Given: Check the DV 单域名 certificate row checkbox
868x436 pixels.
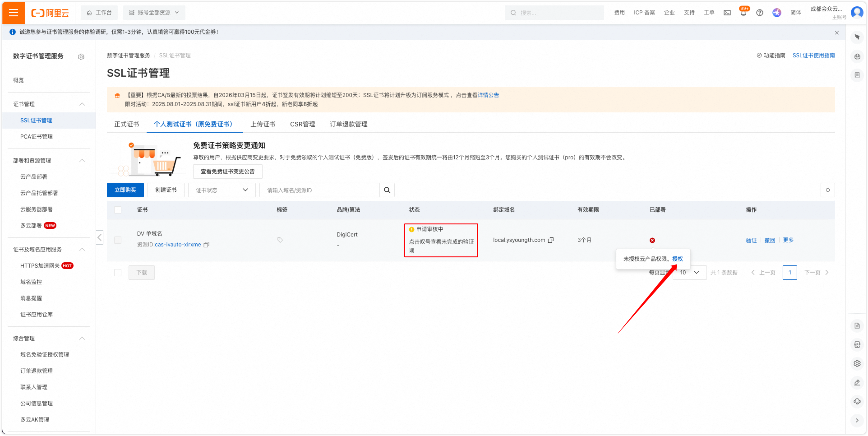Looking at the screenshot, I should click(118, 240).
